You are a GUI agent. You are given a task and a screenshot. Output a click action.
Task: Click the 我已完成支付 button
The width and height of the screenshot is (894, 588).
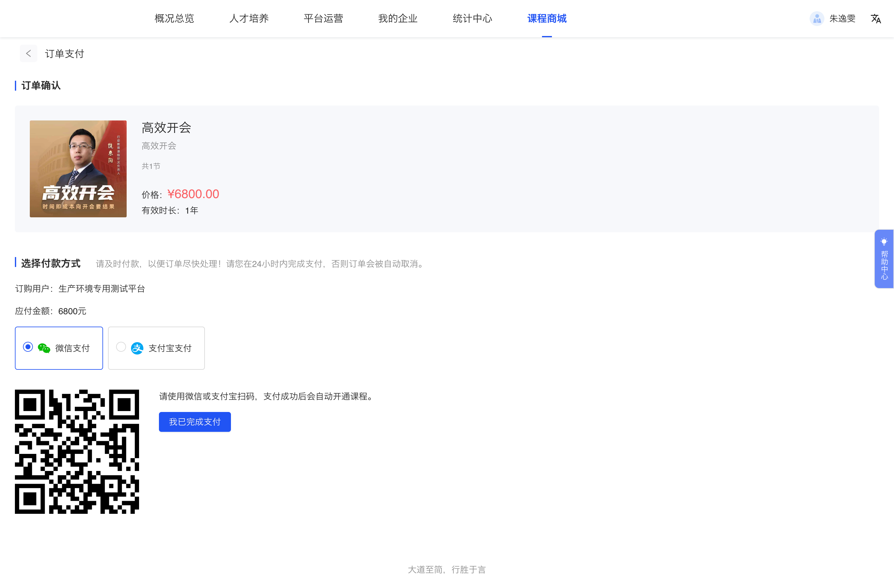point(195,422)
